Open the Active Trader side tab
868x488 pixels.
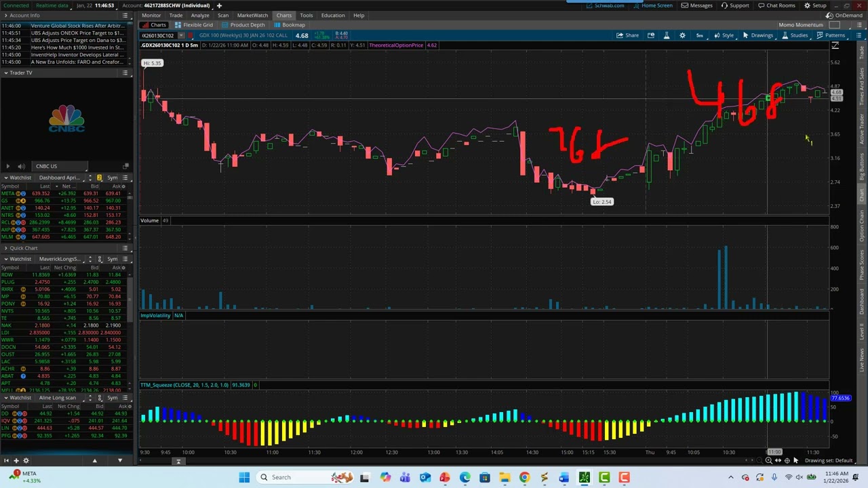862,130
